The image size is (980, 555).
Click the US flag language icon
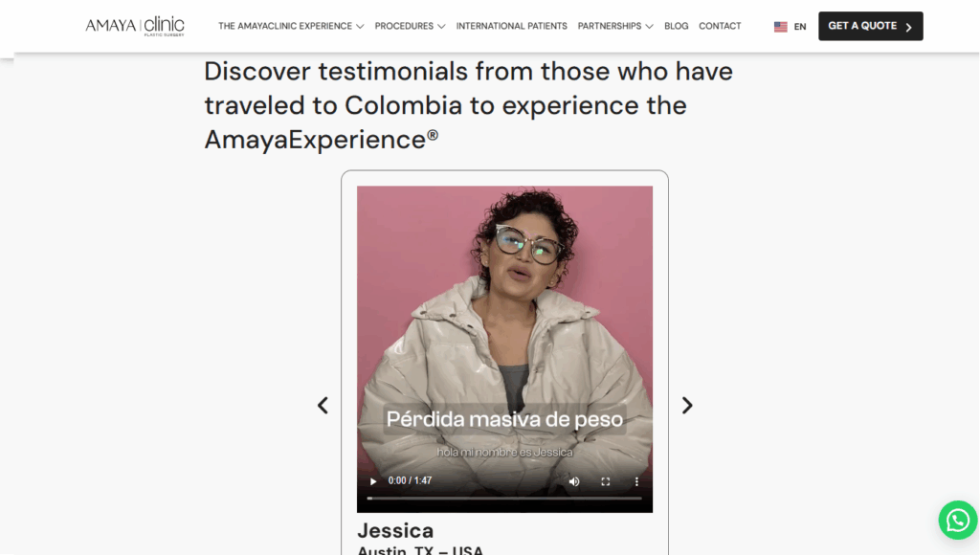click(781, 27)
